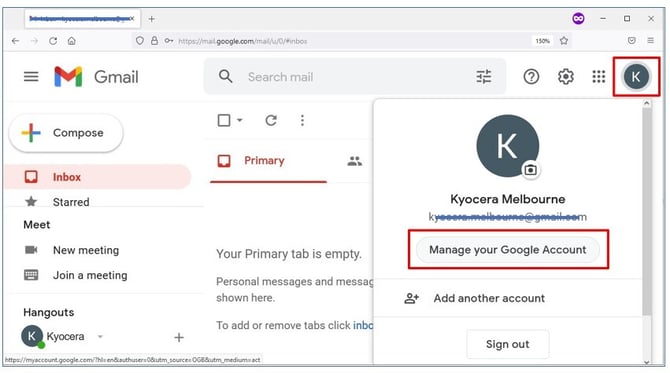Open the Social tab people icon
Screen dimensions: 670x373
pos(354,161)
